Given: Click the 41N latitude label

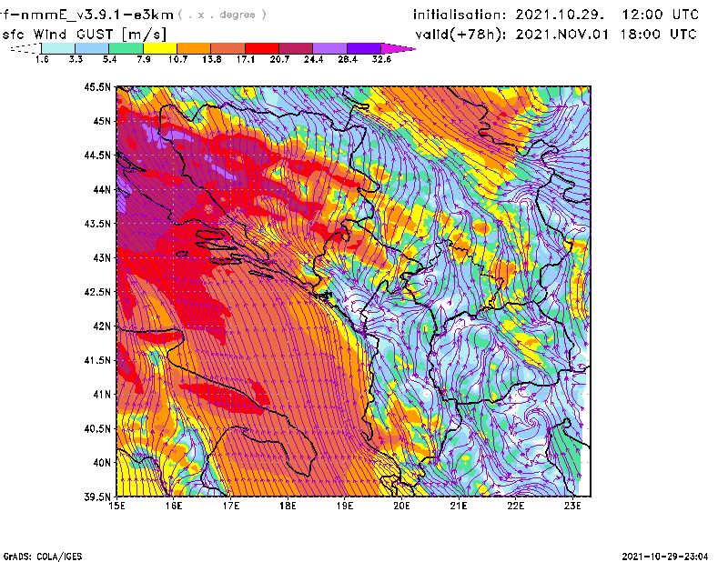Looking at the screenshot, I should [102, 394].
